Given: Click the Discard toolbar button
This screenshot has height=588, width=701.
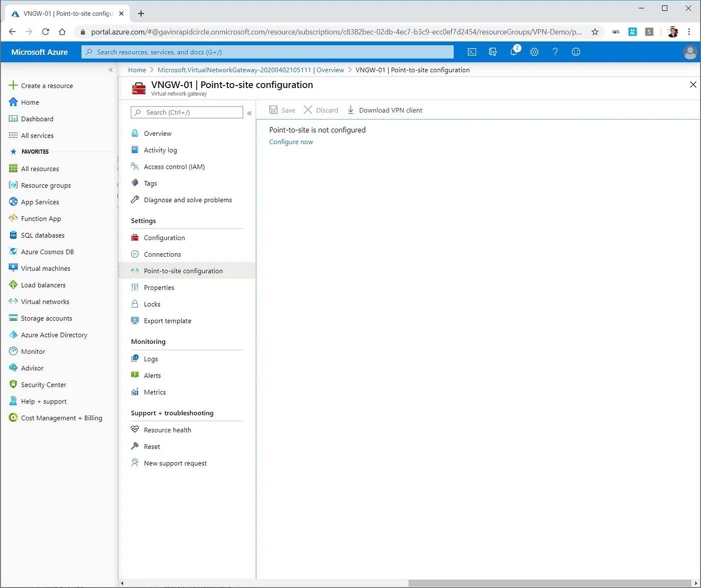Looking at the screenshot, I should [x=321, y=110].
